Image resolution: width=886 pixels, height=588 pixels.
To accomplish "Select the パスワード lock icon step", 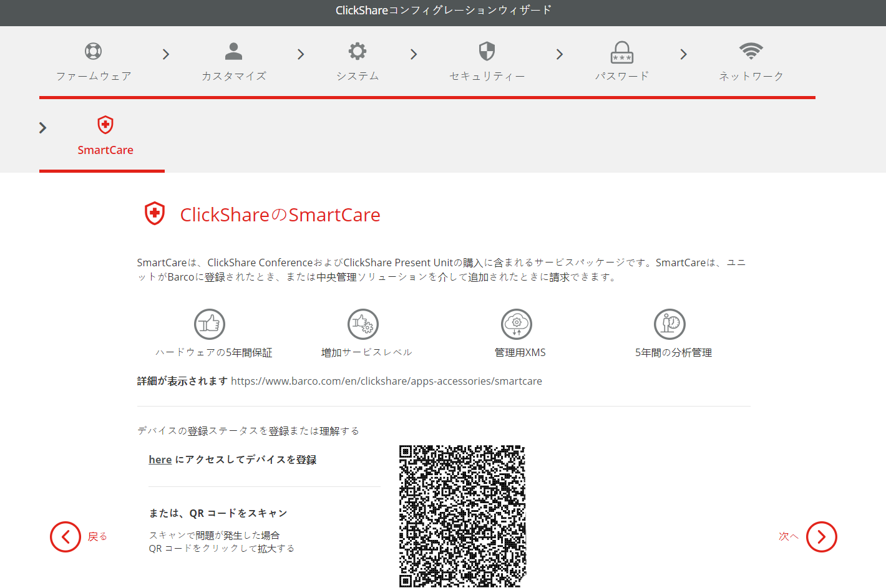I will (x=622, y=52).
